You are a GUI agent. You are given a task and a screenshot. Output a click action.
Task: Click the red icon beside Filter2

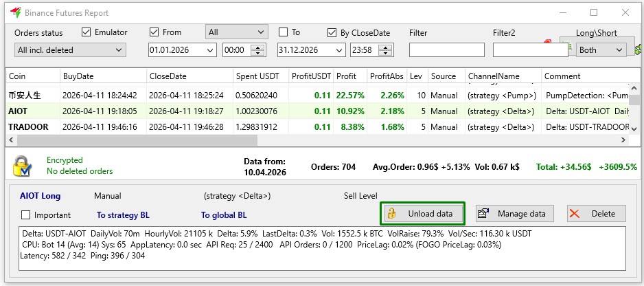point(547,43)
